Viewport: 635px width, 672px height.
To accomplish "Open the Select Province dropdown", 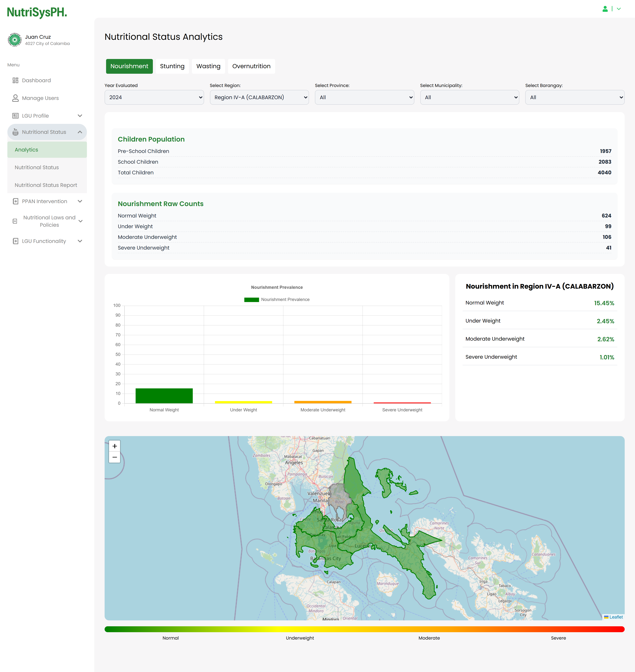I will click(364, 97).
